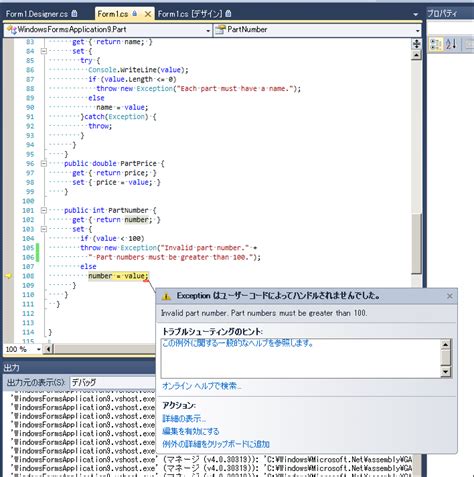The width and height of the screenshot is (474, 477).
Task: Click the horizontal scroll left arrow in editor
Action: click(x=48, y=349)
